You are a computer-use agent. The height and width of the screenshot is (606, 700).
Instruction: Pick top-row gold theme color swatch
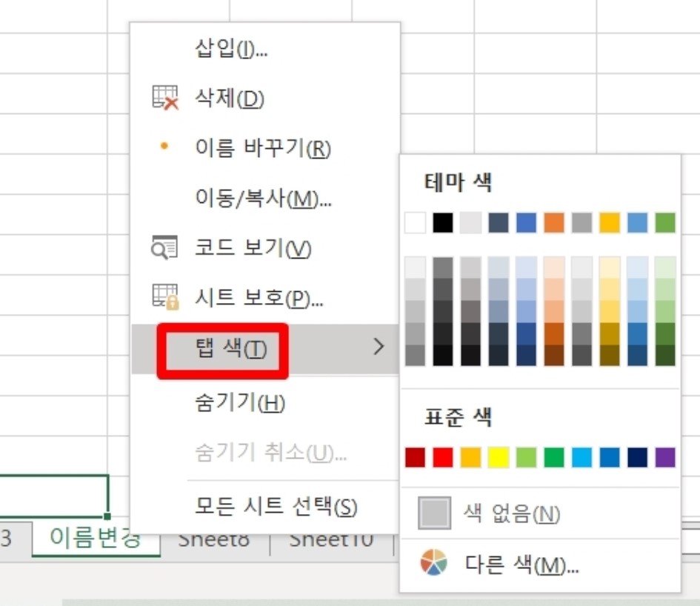610,222
